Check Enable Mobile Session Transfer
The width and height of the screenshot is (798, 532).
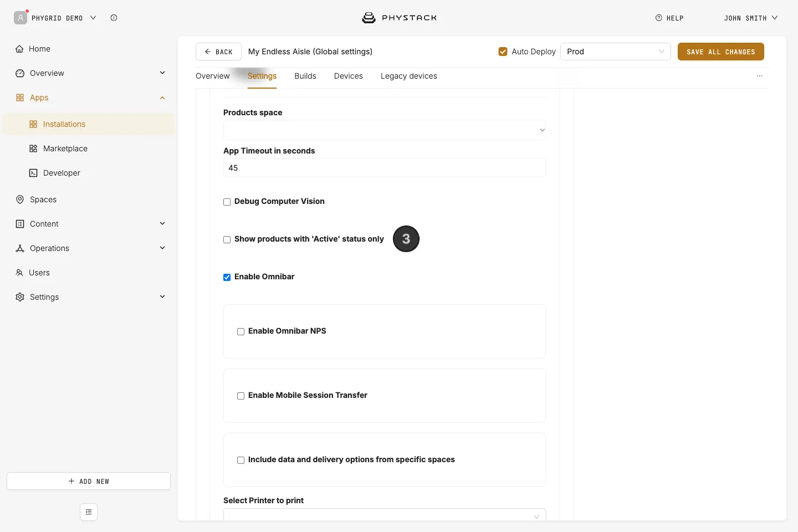point(241,396)
